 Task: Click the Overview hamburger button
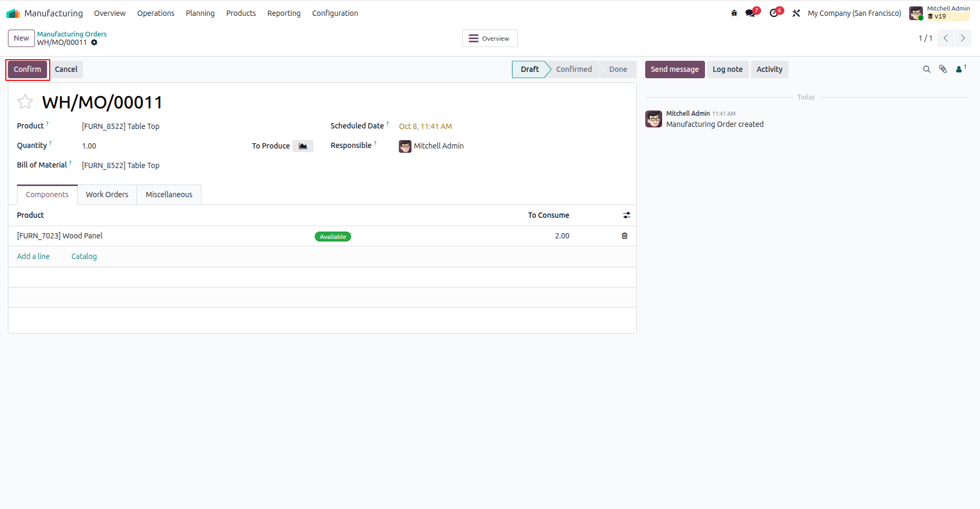[490, 39]
